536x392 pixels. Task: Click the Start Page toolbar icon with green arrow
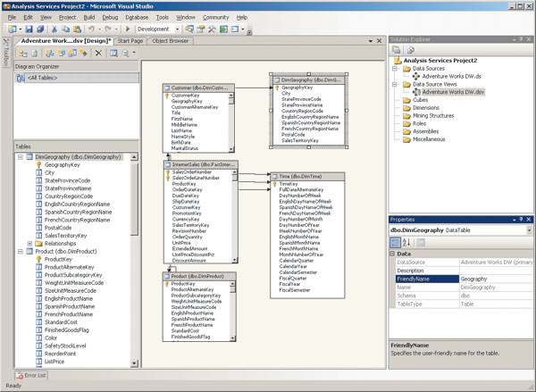pyautogui.click(x=223, y=29)
